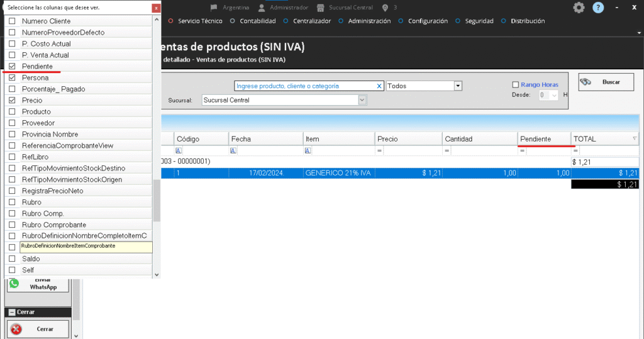Open the settings gear icon
Image resolution: width=644 pixels, height=339 pixels.
579,8
